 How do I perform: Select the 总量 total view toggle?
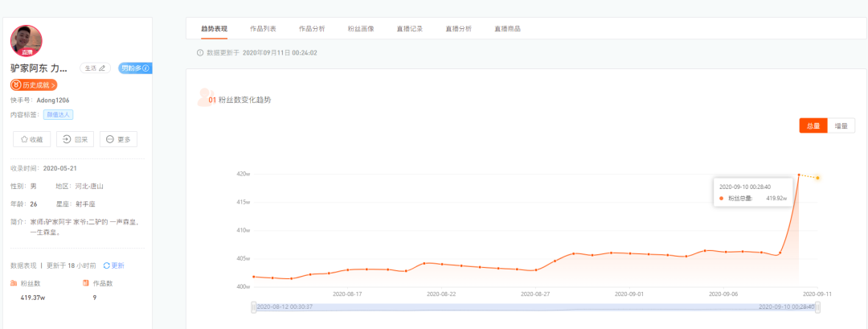tap(813, 125)
